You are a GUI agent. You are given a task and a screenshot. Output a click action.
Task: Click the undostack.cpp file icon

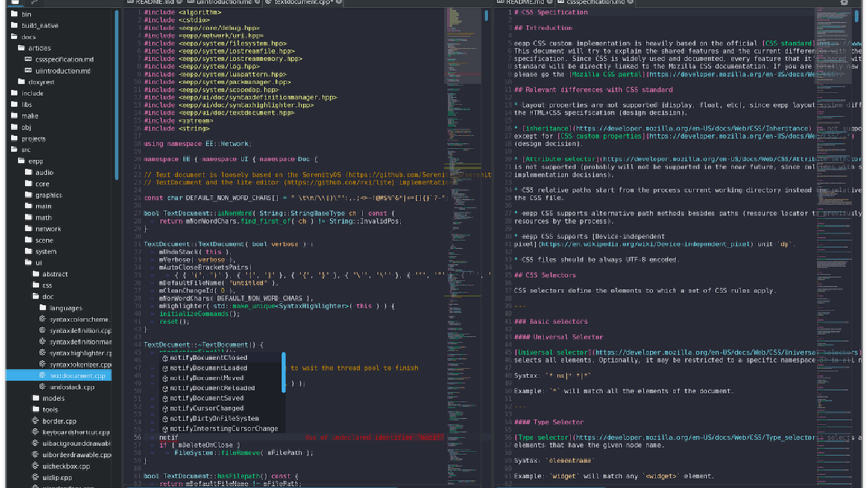[x=43, y=387]
